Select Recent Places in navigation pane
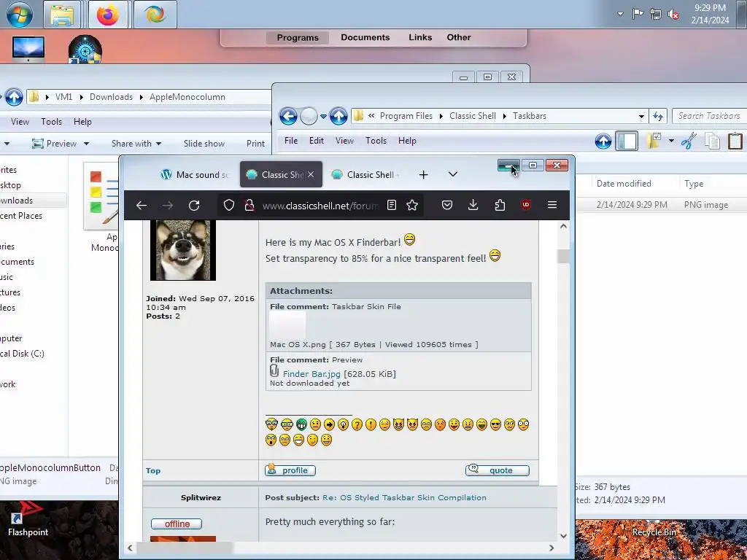 [x=21, y=216]
